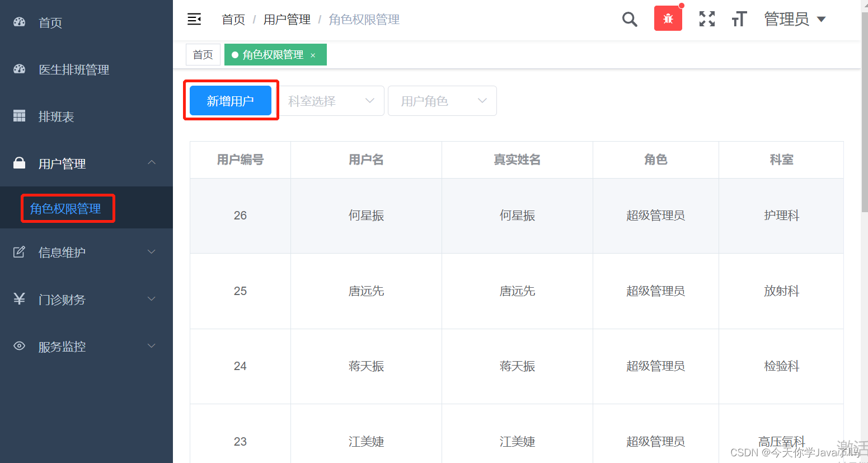Click the 用户管理 lock icon in sidebar
This screenshot has width=868, height=463.
click(x=20, y=163)
